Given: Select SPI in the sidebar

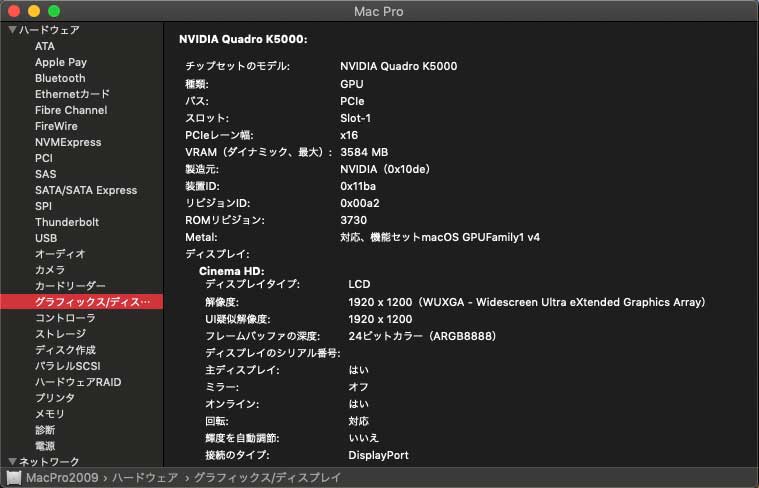Looking at the screenshot, I should pyautogui.click(x=43, y=206).
